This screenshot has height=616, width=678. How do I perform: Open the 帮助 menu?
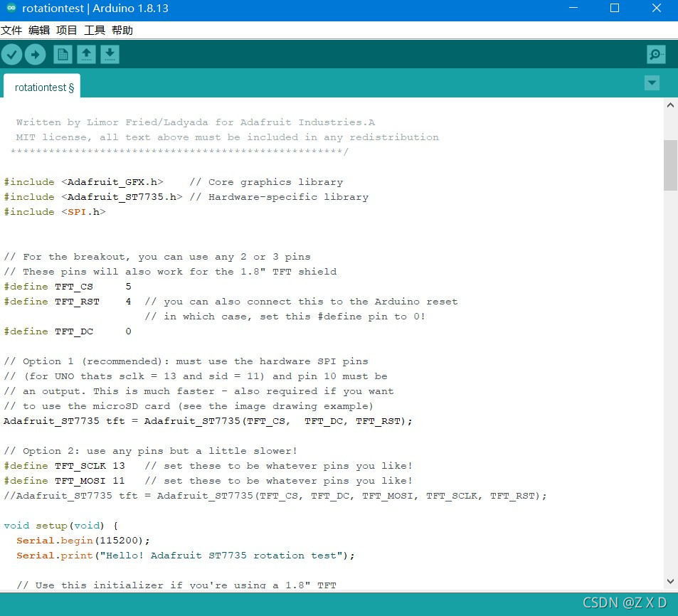coord(122,31)
